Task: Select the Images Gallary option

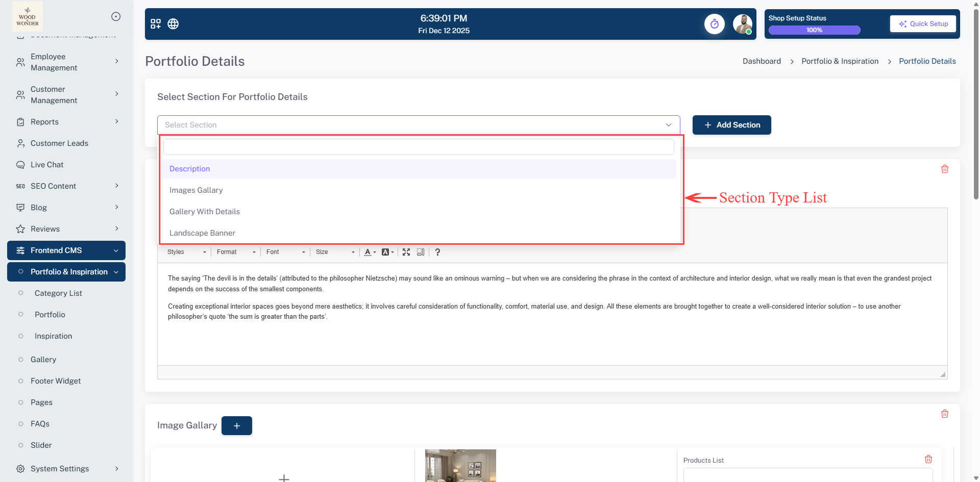Action: coord(196,190)
